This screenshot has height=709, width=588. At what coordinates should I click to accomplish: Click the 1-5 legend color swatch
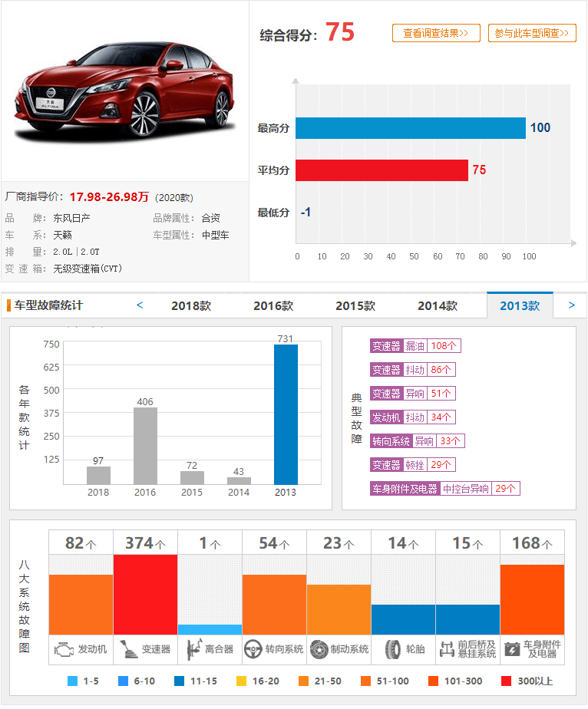[72, 681]
